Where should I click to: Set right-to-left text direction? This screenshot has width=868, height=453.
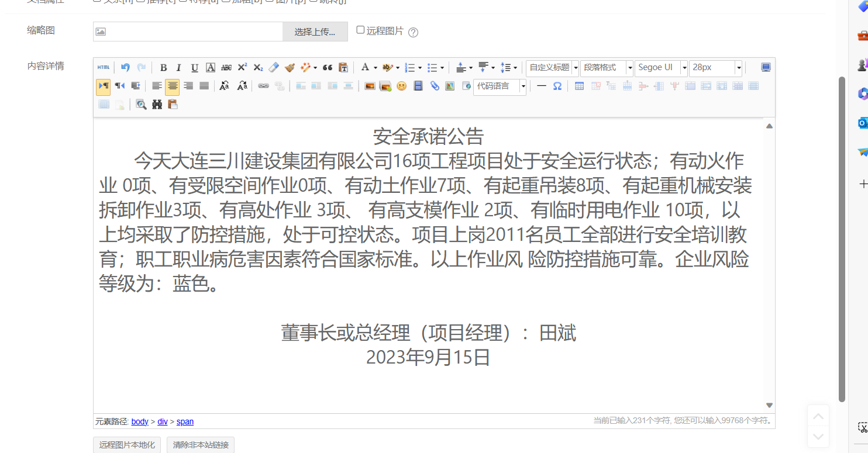click(x=119, y=86)
